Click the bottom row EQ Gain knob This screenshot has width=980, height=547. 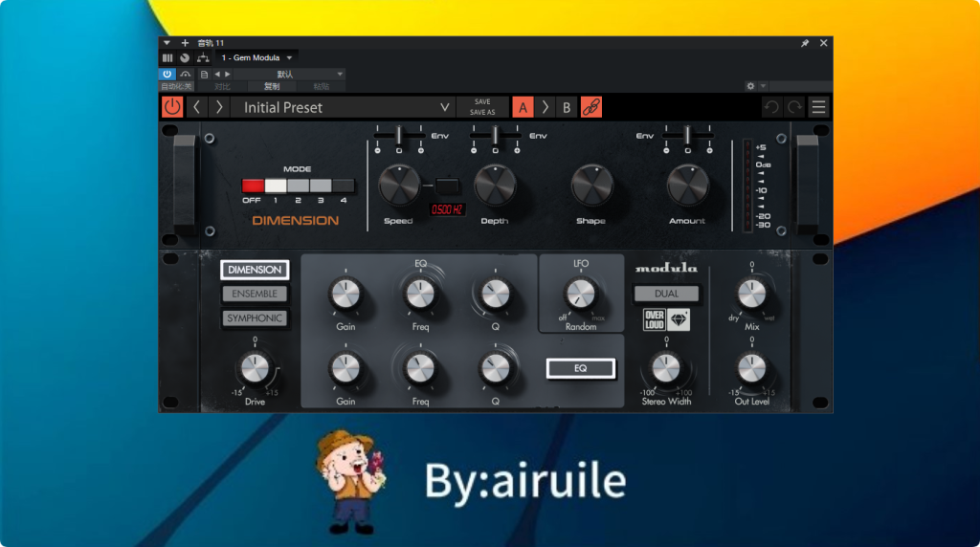pyautogui.click(x=345, y=368)
